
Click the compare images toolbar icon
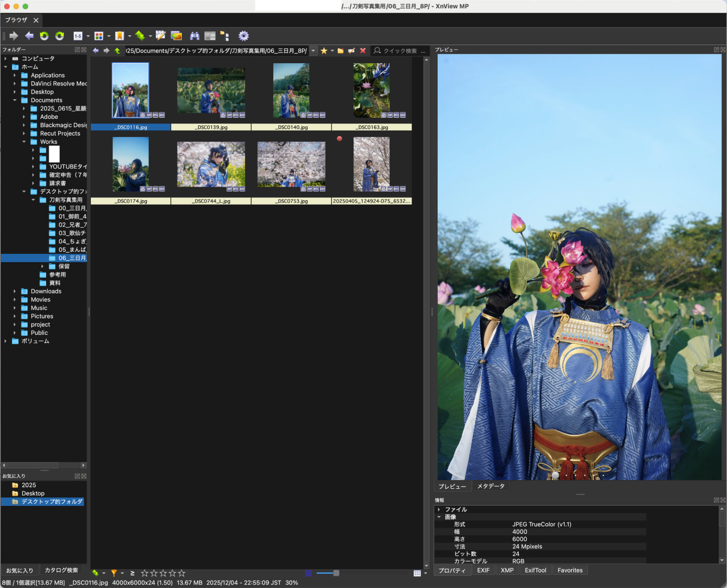point(210,36)
